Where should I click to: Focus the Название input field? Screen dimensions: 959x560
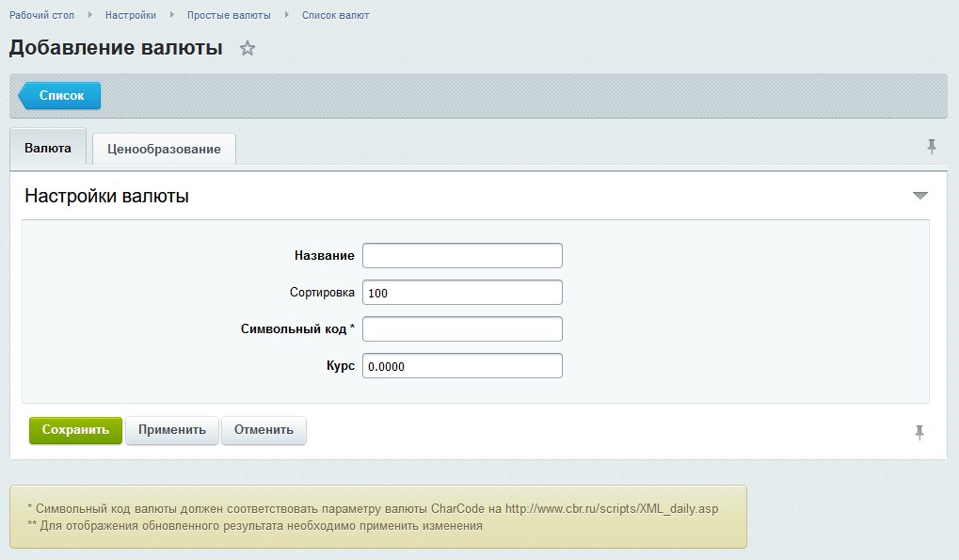point(462,256)
